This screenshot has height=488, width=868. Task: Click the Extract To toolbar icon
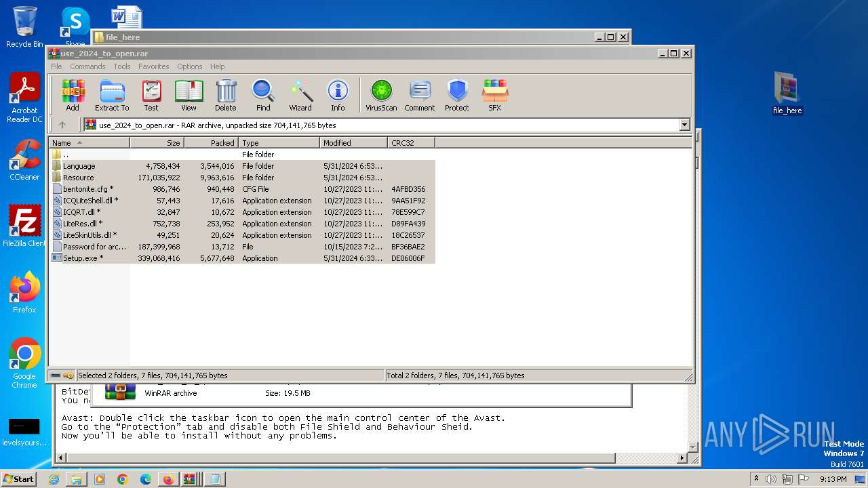click(112, 95)
